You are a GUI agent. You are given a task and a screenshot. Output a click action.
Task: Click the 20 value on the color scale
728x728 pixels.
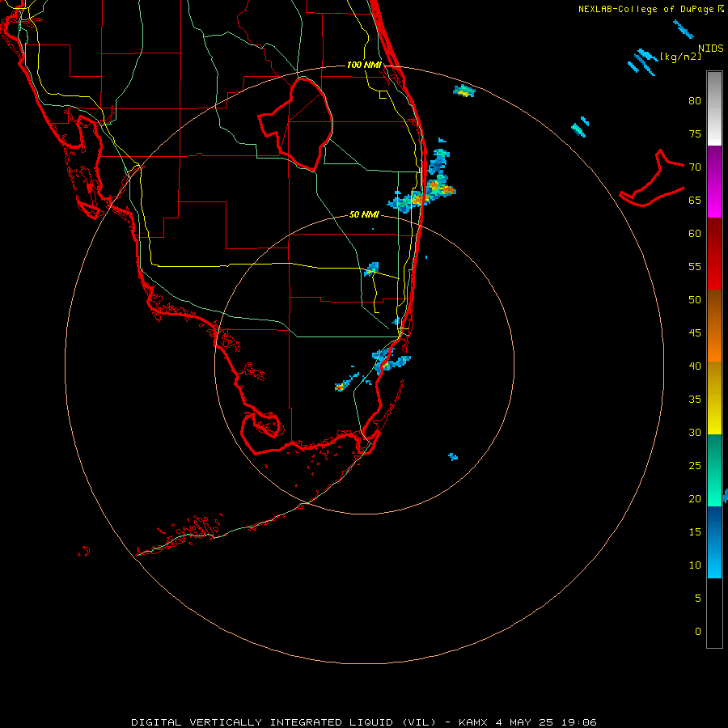coord(695,498)
